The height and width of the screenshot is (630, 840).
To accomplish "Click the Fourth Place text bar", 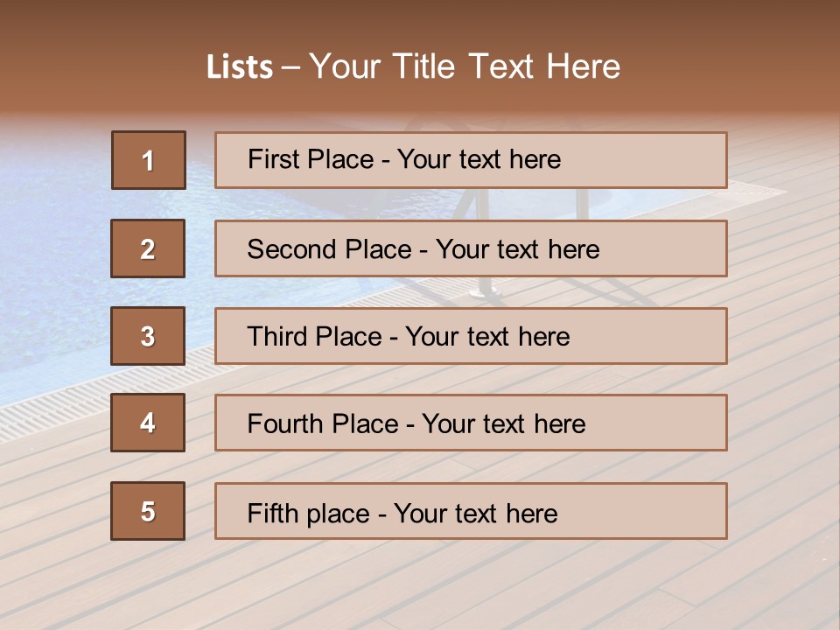I will pos(471,423).
